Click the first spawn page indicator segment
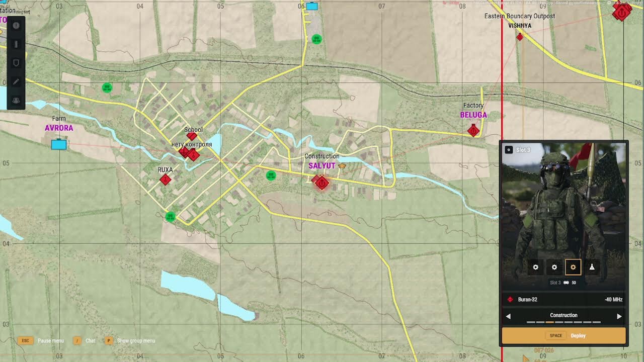The width and height of the screenshot is (644, 362). pyautogui.click(x=531, y=322)
